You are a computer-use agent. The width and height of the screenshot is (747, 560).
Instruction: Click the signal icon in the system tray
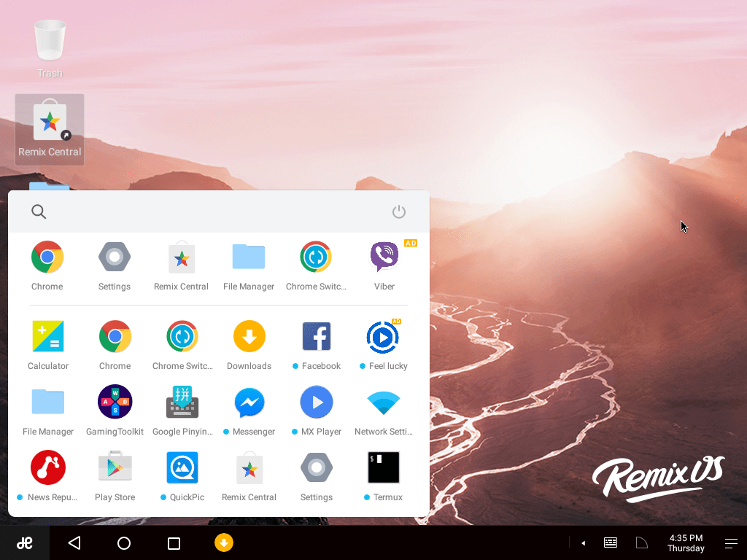tap(642, 542)
